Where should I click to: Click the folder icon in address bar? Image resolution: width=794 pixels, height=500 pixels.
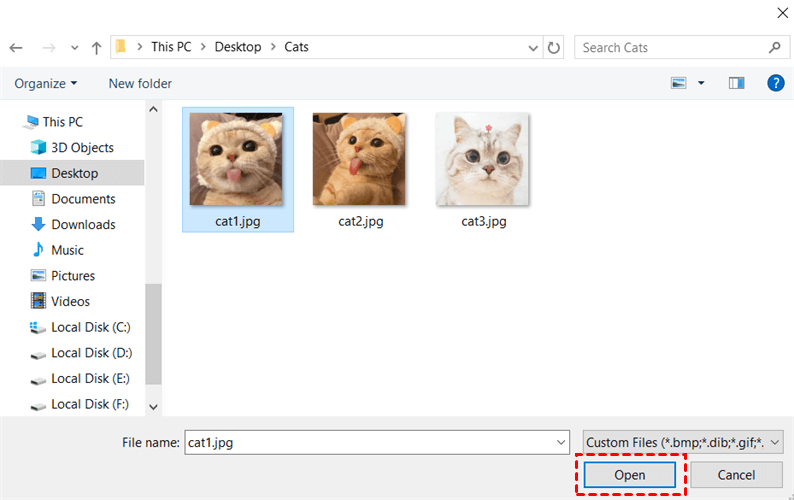[x=121, y=47]
